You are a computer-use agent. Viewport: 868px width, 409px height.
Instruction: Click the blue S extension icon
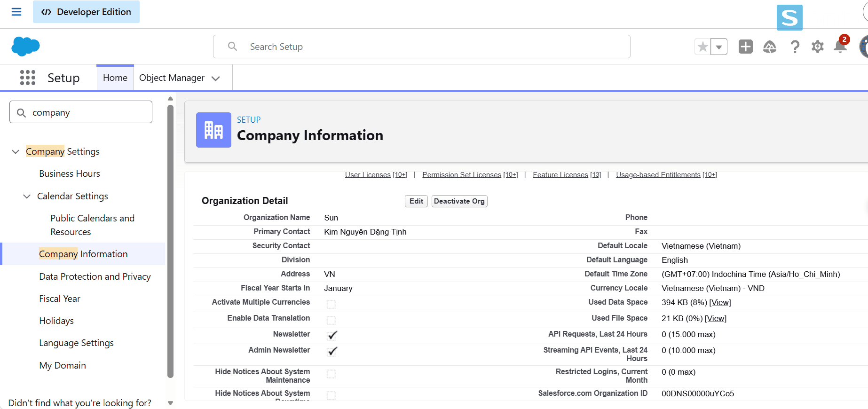coord(789,17)
